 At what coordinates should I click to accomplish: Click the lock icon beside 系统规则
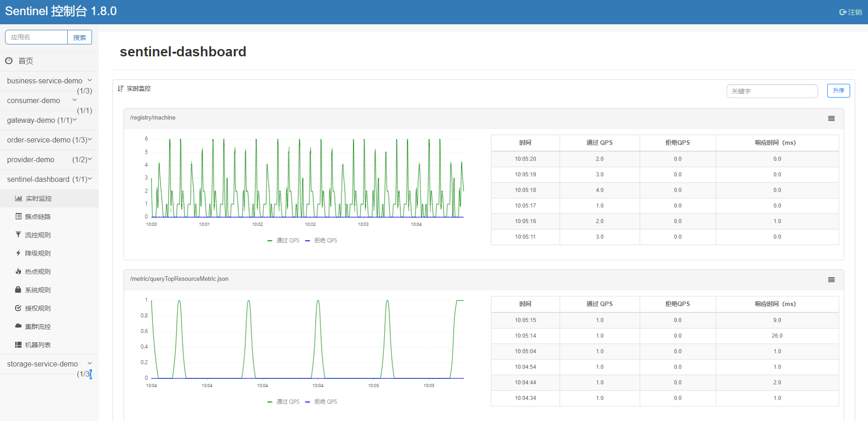[18, 290]
